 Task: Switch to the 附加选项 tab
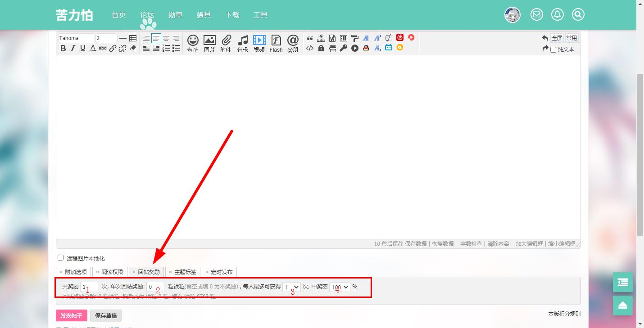click(x=73, y=272)
